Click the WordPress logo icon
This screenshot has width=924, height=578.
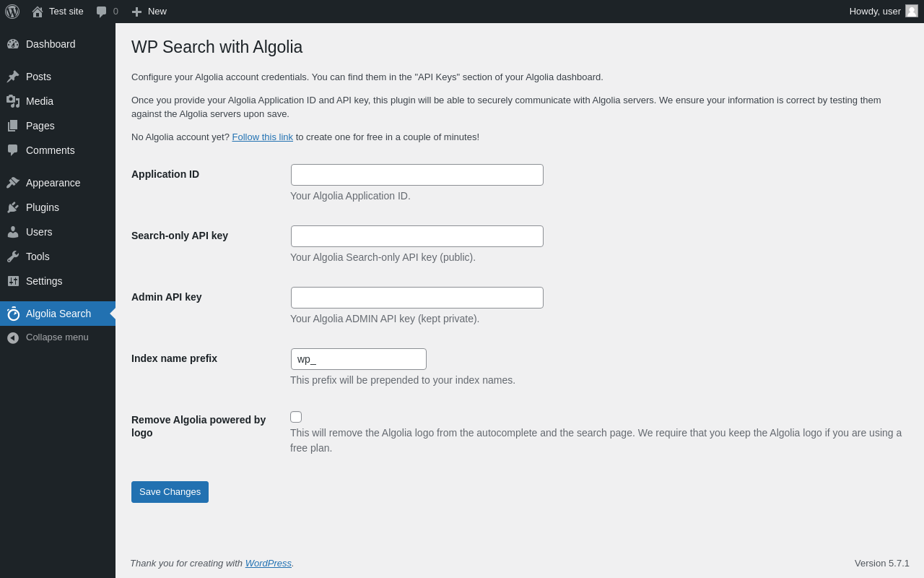(x=12, y=12)
